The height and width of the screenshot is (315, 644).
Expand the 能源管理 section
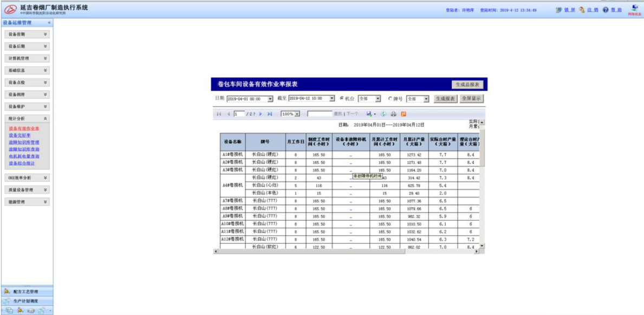click(28, 202)
